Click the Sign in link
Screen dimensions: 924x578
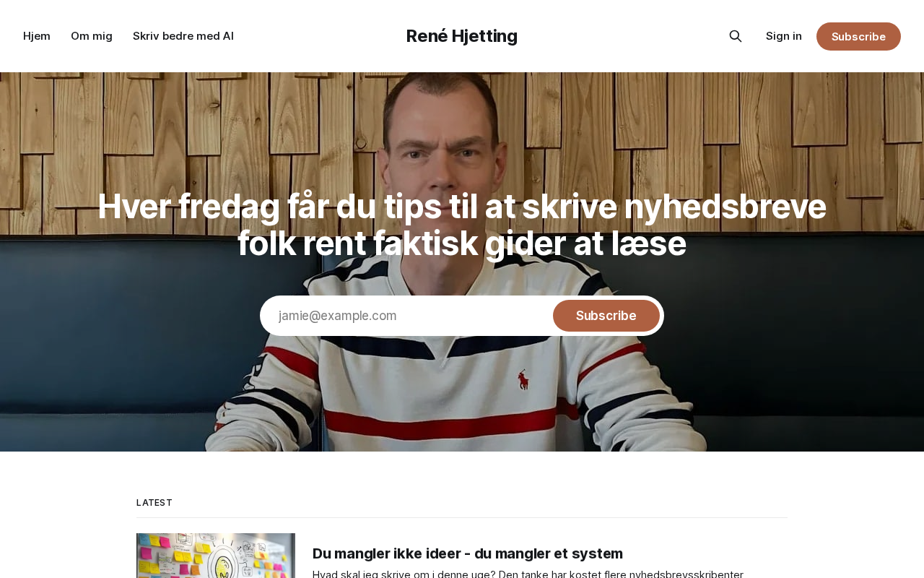click(x=784, y=36)
